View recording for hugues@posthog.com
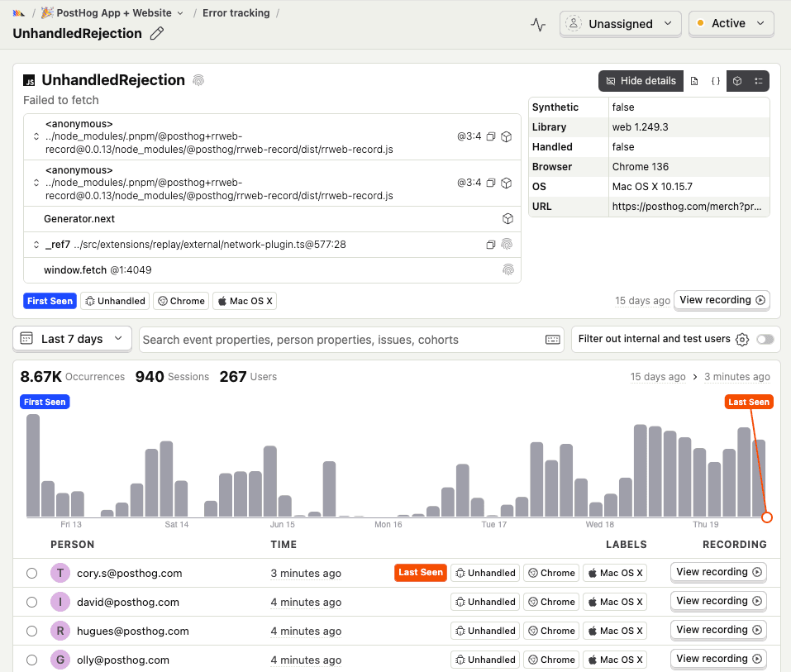This screenshot has width=791, height=672. (x=718, y=630)
